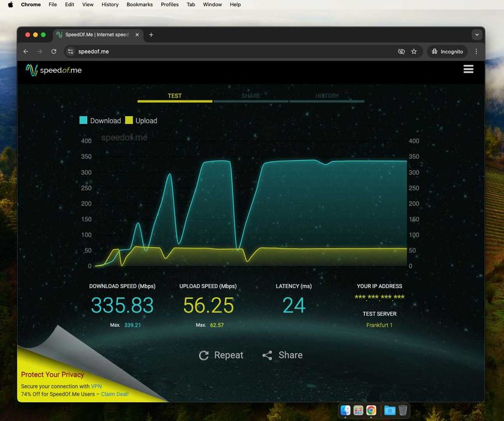This screenshot has width=504, height=421.
Task: Click the speedof.me logo
Action: (54, 70)
